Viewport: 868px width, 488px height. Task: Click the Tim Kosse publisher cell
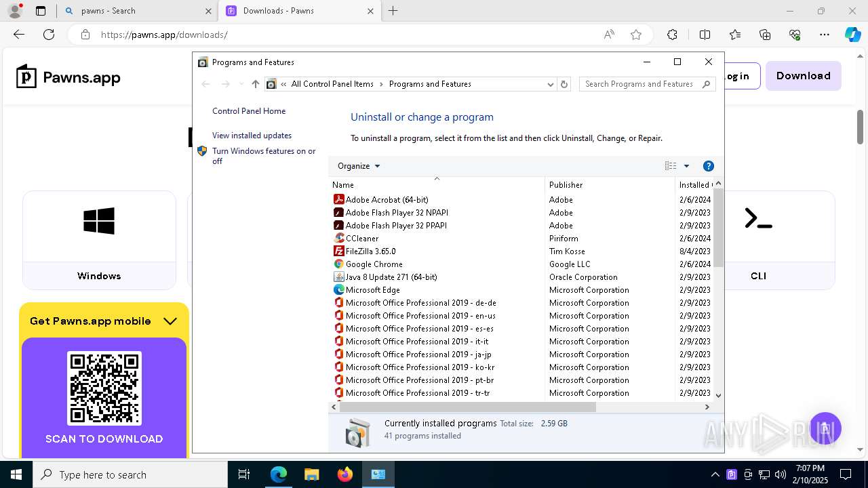567,251
